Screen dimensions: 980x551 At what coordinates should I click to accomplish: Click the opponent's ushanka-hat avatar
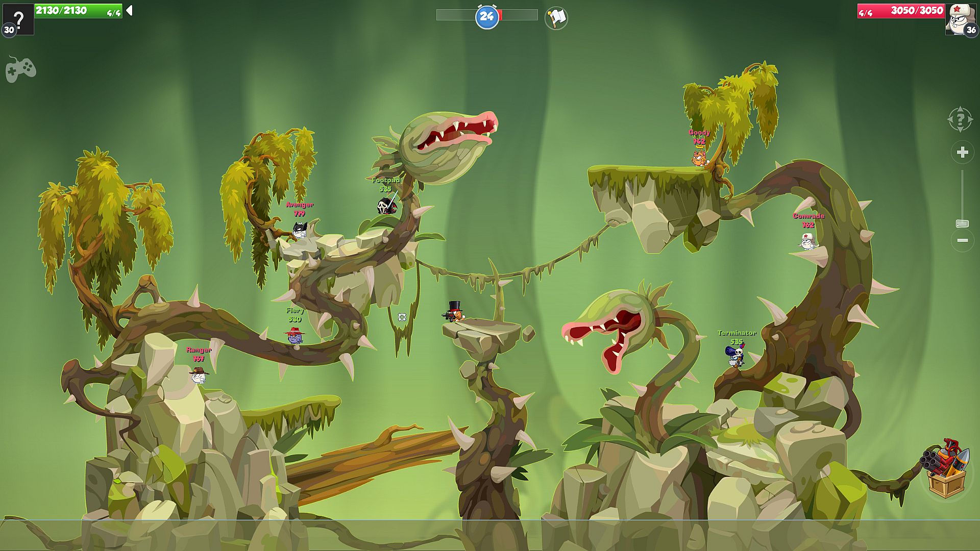(x=959, y=17)
